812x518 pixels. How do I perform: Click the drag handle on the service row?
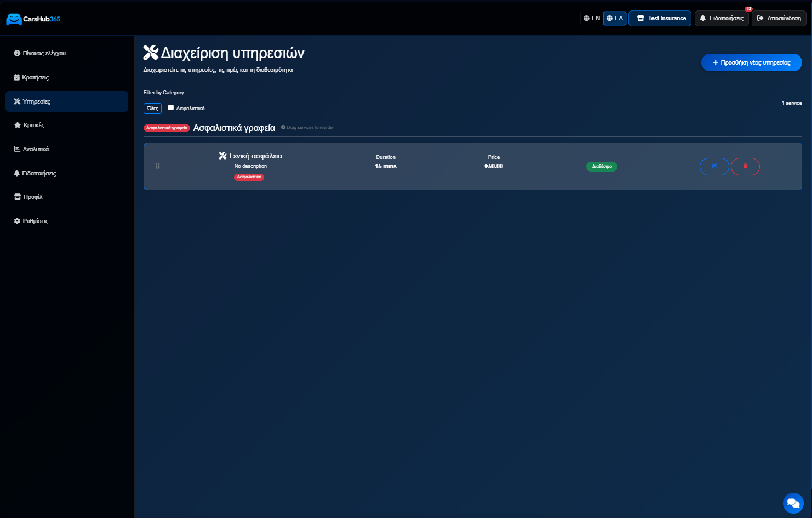(x=158, y=166)
